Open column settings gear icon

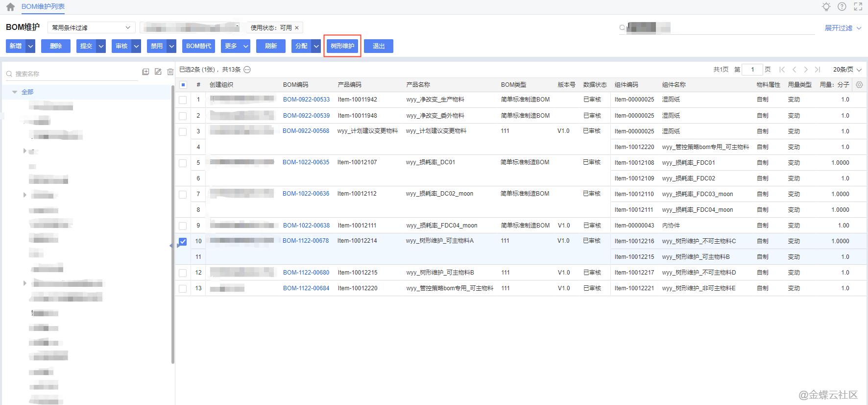(x=859, y=85)
